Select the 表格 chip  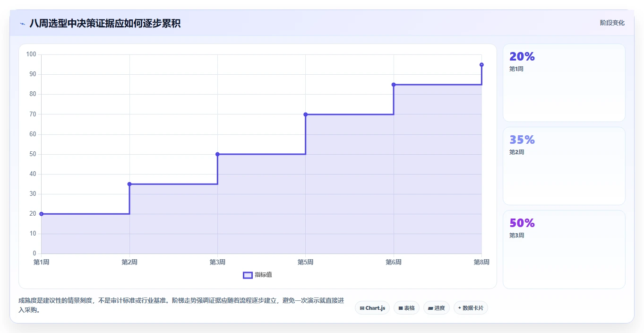click(406, 308)
